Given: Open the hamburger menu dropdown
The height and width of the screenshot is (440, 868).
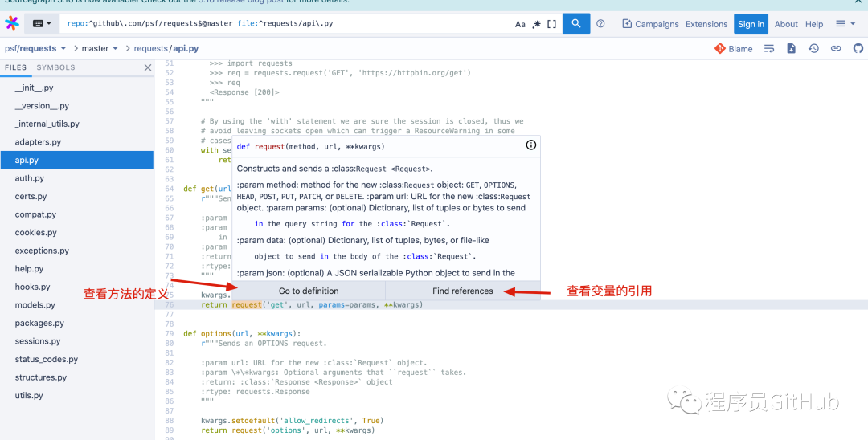Looking at the screenshot, I should click(x=845, y=24).
